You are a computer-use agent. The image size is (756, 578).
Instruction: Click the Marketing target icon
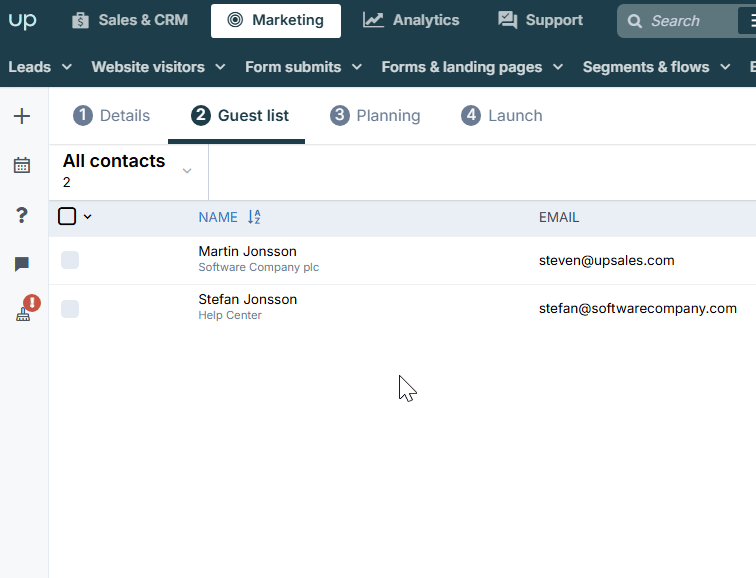pos(235,20)
